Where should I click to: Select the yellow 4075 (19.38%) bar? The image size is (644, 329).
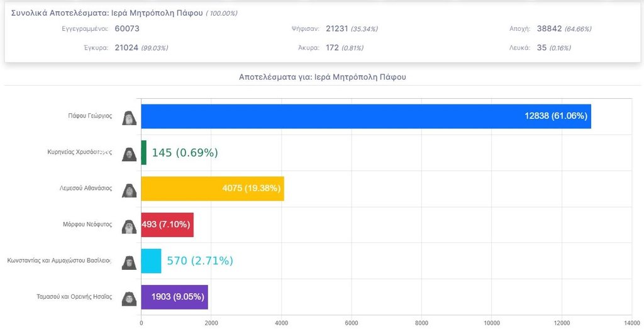click(213, 189)
